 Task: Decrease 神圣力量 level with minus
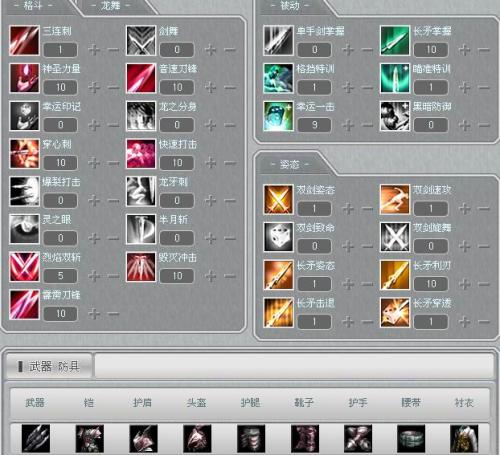click(113, 88)
